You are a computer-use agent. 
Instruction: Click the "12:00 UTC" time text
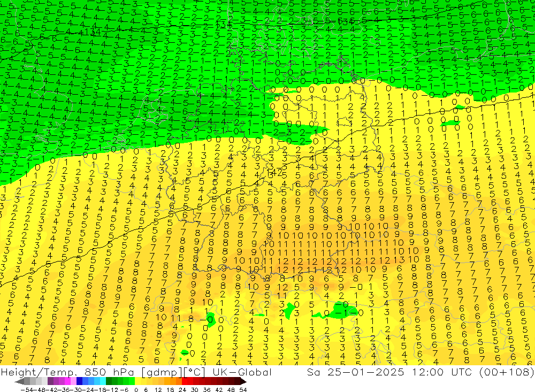pos(443,372)
